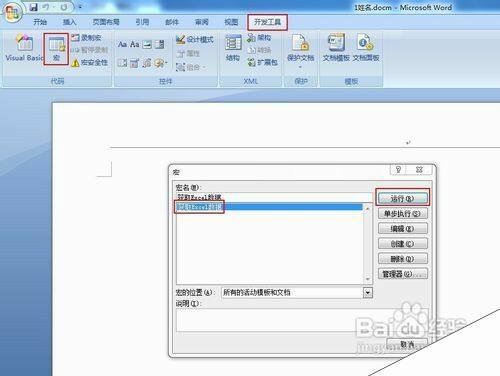Open the Group (组合) dropdown

coord(191,67)
